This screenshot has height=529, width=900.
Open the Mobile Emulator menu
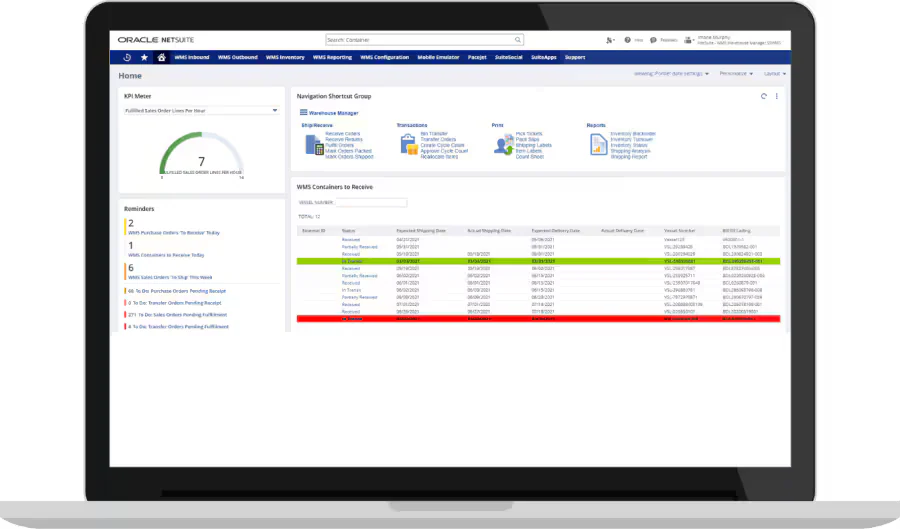(x=438, y=57)
